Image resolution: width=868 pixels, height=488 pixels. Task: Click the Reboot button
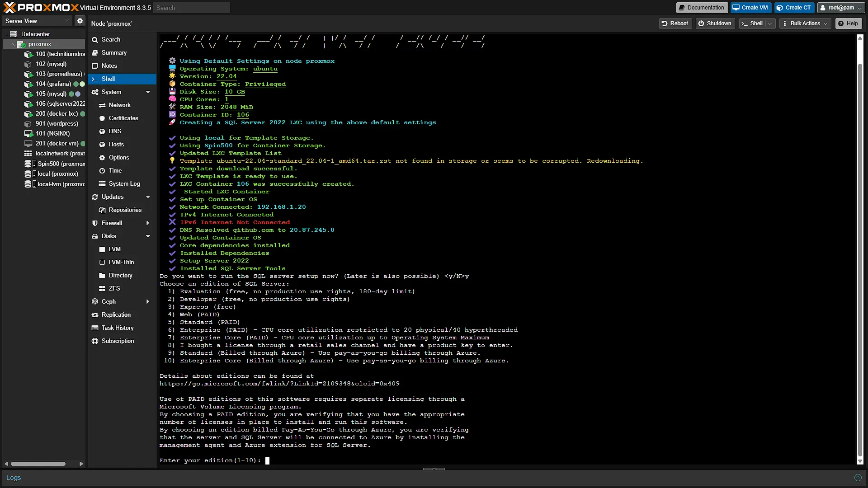pos(675,23)
